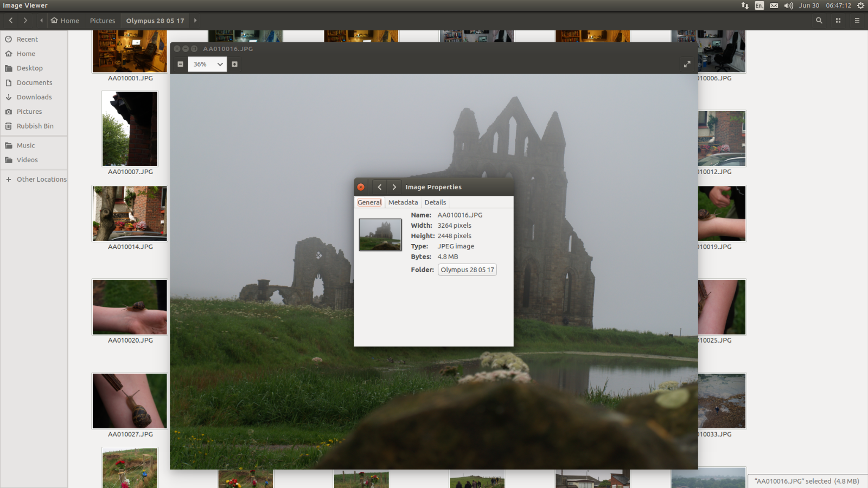Open Home in the path bar

[65, 21]
